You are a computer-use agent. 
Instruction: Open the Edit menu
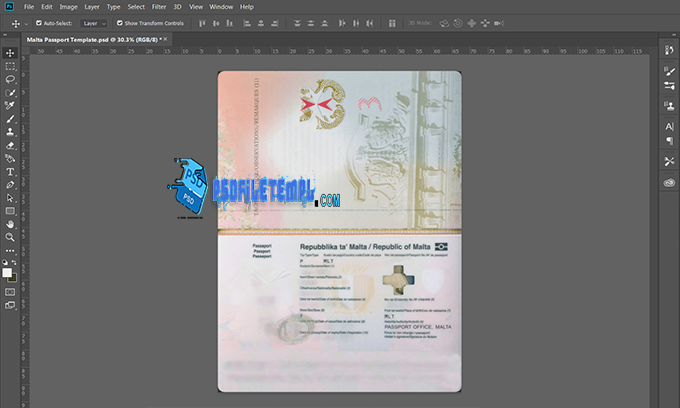click(47, 7)
